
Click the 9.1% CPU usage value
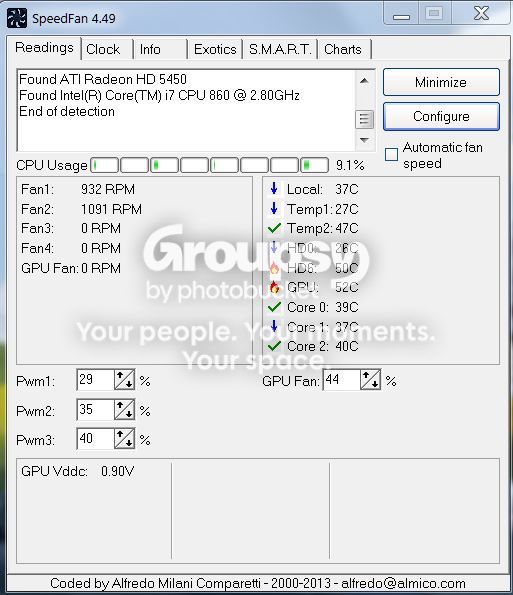point(350,165)
